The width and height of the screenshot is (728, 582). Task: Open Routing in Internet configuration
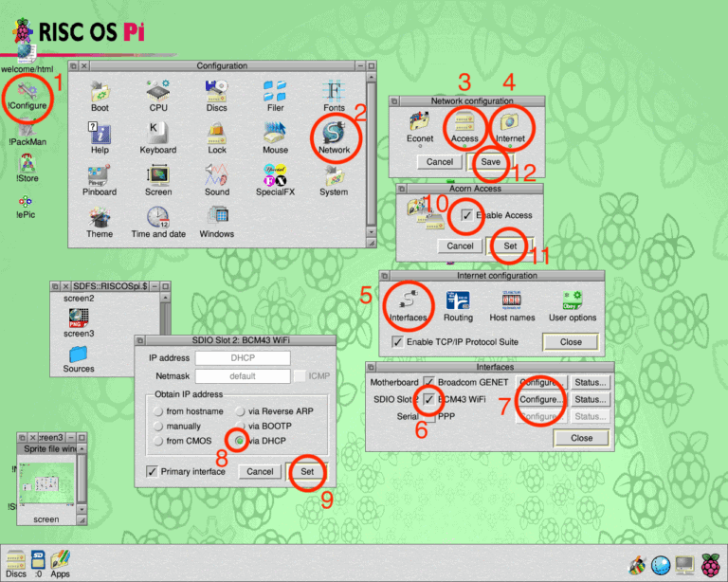[x=458, y=306]
